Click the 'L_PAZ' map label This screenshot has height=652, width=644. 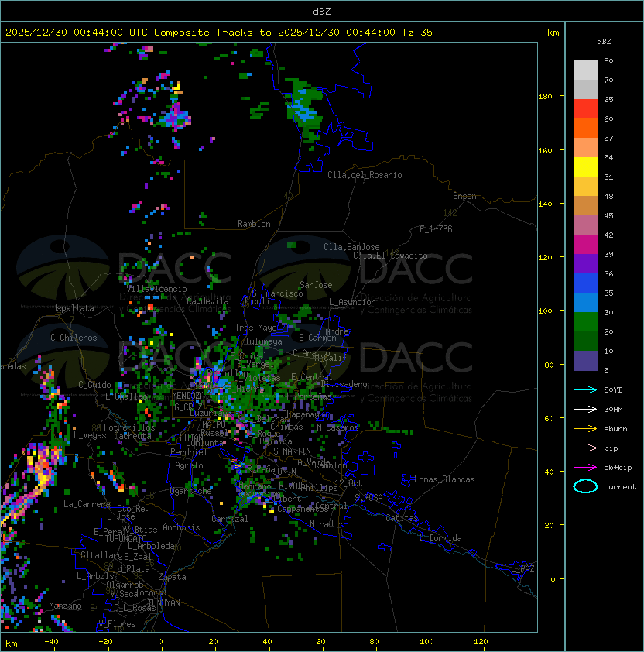pos(522,569)
